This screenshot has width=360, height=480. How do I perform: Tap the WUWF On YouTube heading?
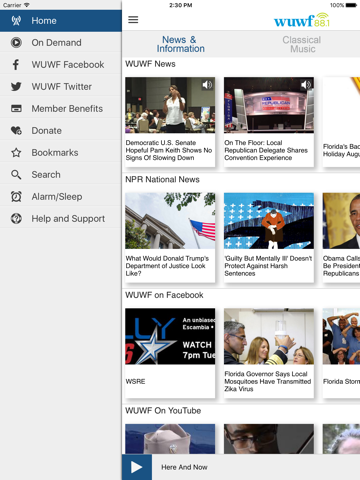(163, 411)
